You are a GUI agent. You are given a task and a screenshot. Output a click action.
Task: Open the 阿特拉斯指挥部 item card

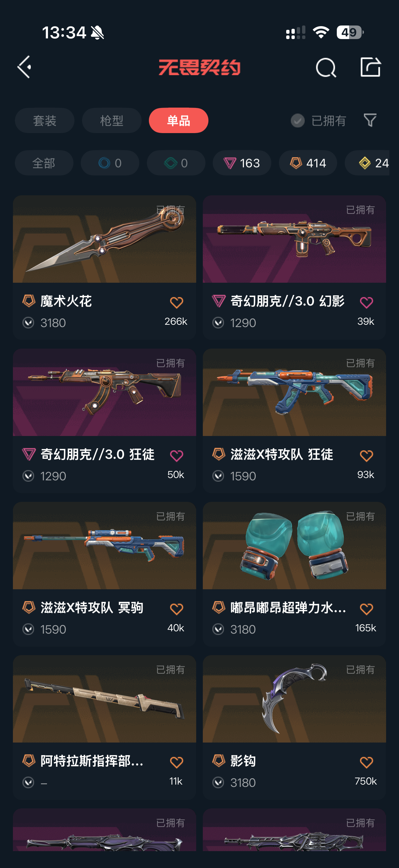click(104, 727)
